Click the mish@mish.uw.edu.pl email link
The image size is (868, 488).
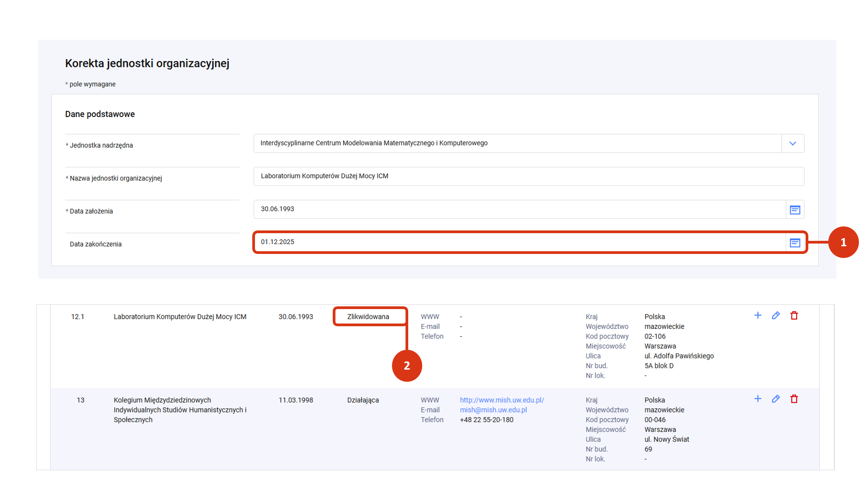(493, 410)
